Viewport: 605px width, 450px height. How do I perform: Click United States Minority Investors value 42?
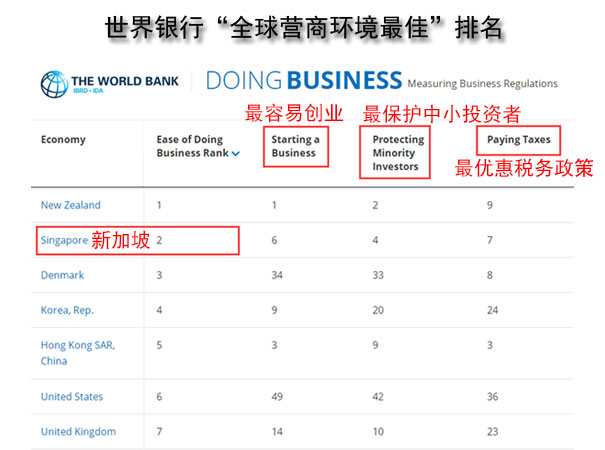[378, 397]
